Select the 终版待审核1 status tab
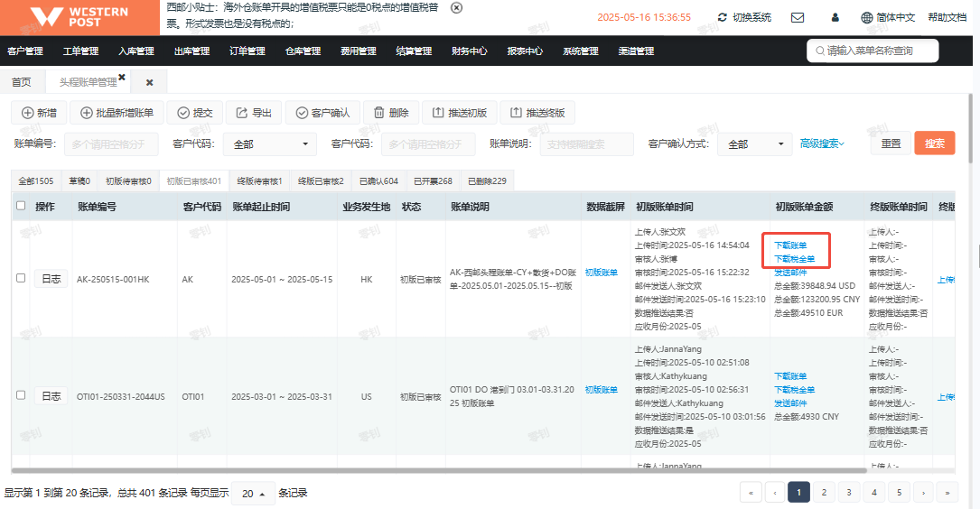980x509 pixels. 259,181
